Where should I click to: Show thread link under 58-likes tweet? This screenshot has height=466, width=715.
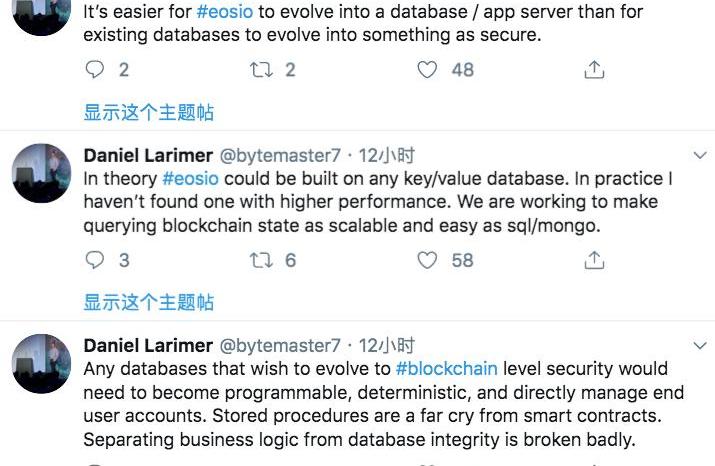(149, 302)
